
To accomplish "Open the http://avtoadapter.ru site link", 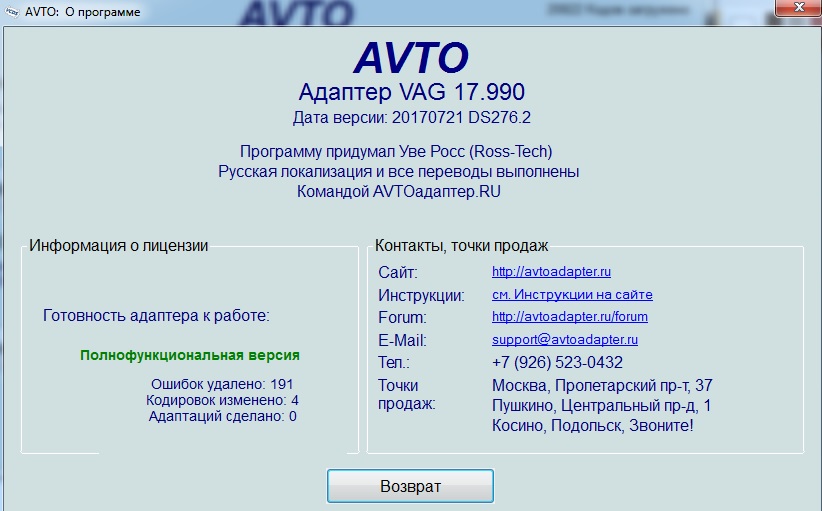I will click(551, 271).
